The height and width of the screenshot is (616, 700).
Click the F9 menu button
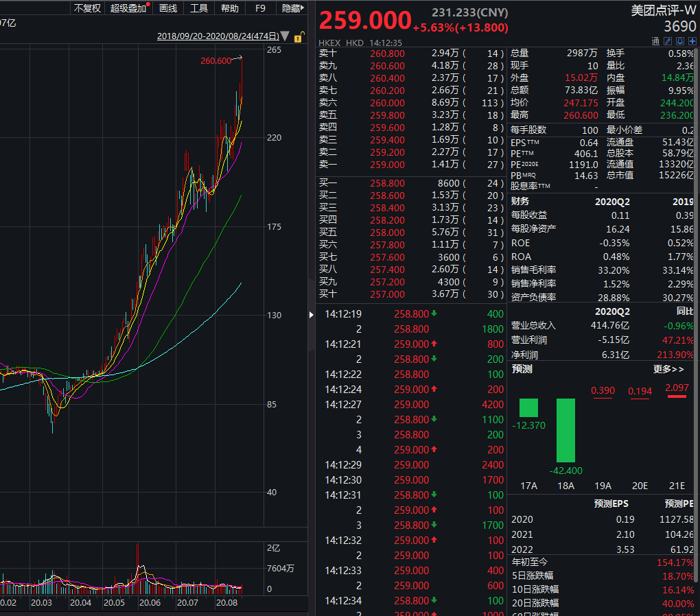click(x=260, y=8)
